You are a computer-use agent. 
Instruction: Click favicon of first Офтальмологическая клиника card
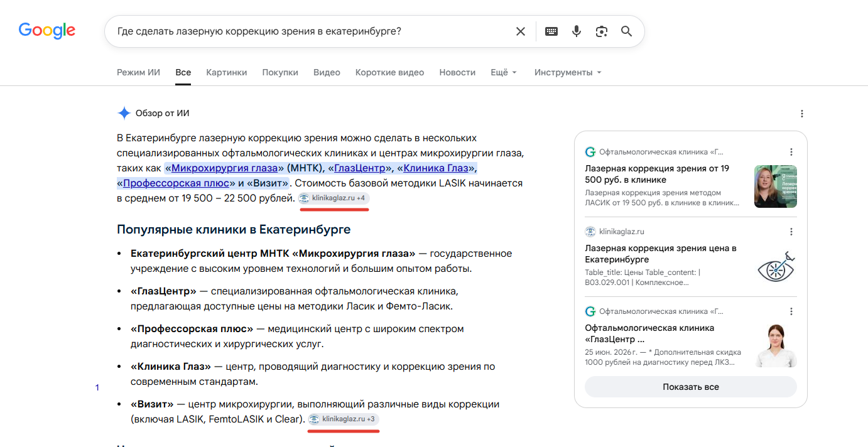click(590, 152)
